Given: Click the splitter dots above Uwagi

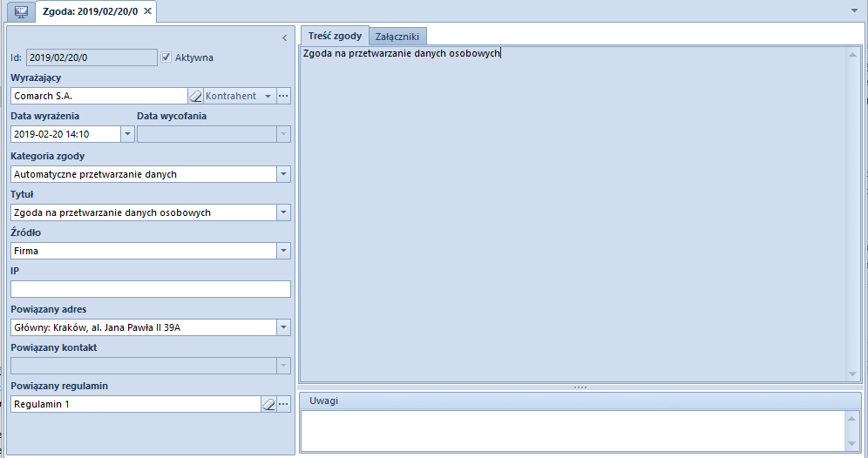Looking at the screenshot, I should [x=580, y=387].
